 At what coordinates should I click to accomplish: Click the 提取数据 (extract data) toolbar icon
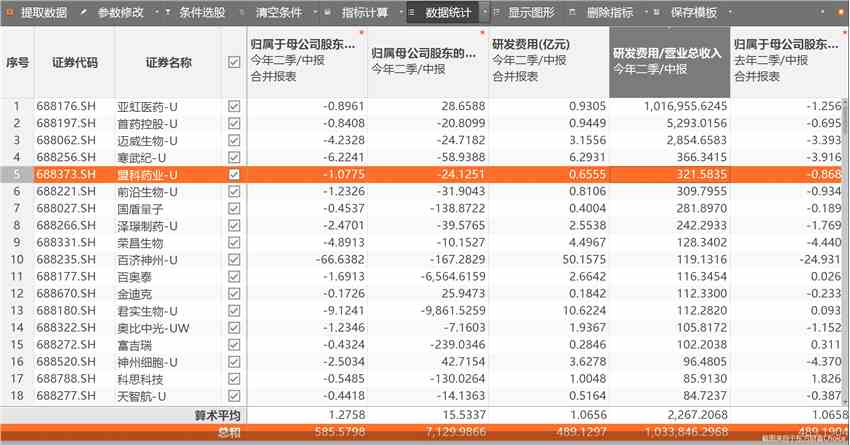9,12
